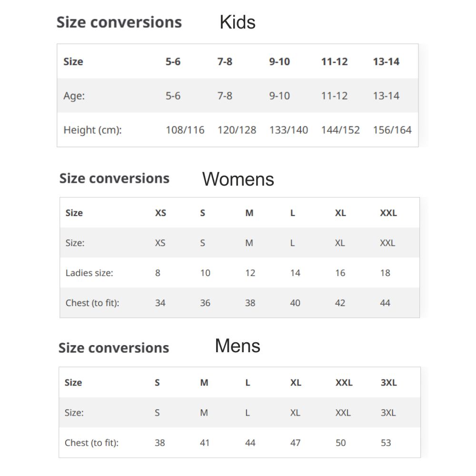Click the Mens heading
The height and width of the screenshot is (476, 476).
(x=238, y=346)
